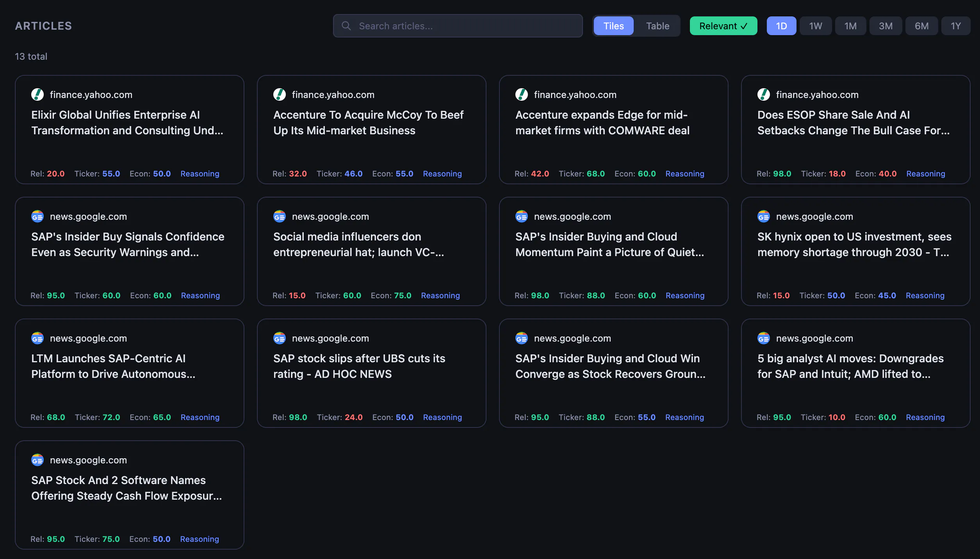
Task: Open Reasoning for SAP Insider Buy Signals article
Action: coord(200,296)
